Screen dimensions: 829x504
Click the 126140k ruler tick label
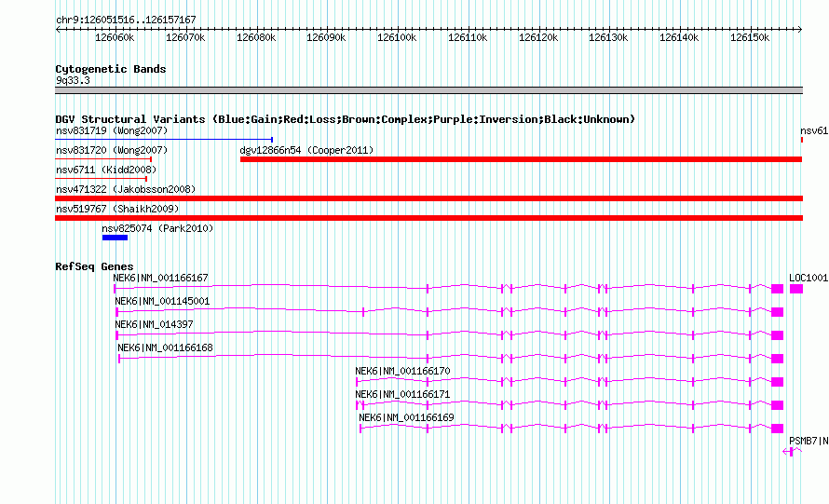tap(679, 37)
